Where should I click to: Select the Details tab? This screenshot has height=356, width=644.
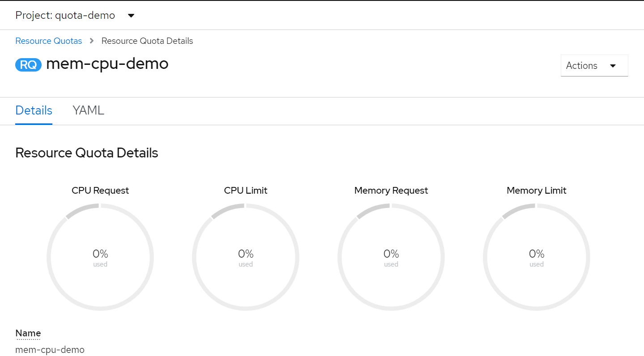34,110
